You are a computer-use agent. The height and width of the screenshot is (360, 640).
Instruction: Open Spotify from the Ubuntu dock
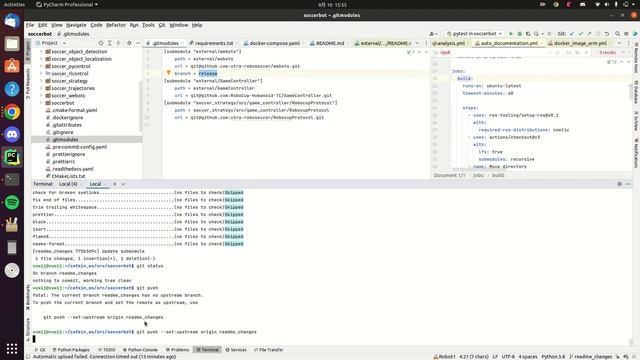tap(12, 202)
